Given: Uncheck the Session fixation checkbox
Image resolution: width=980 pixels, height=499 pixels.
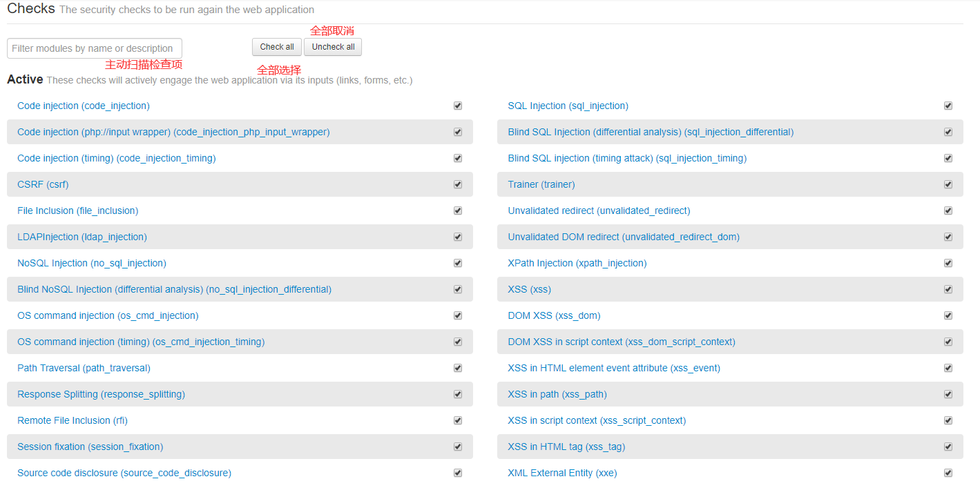Looking at the screenshot, I should pyautogui.click(x=458, y=447).
